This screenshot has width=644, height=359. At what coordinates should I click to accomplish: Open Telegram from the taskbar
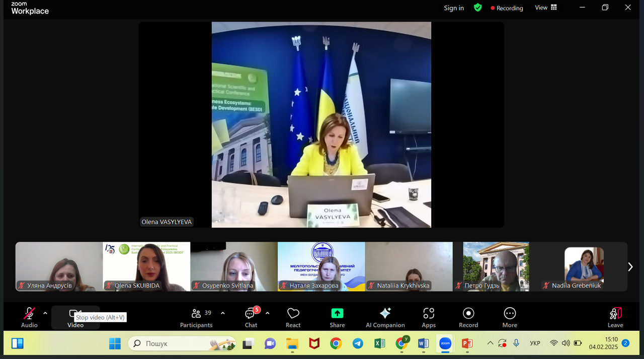pos(358,343)
